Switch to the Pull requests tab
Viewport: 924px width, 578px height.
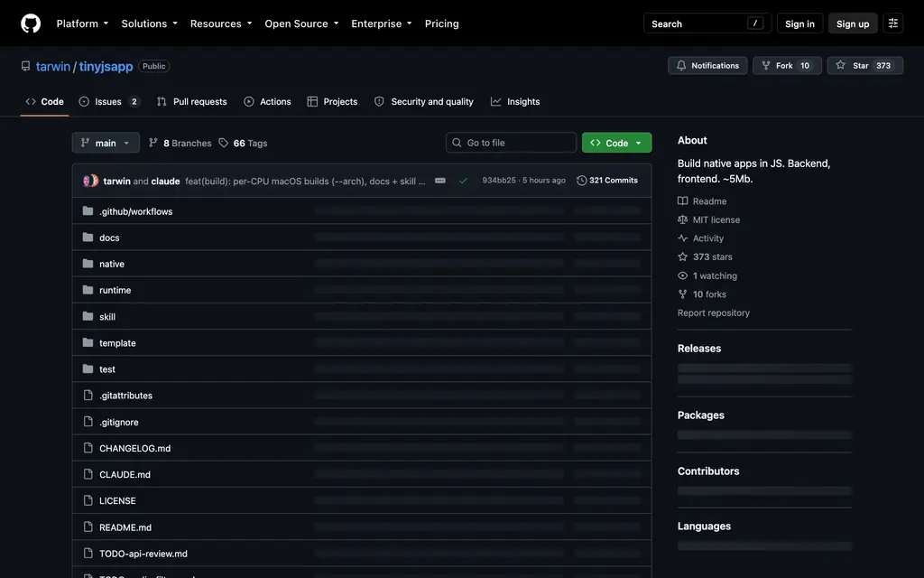pos(192,101)
